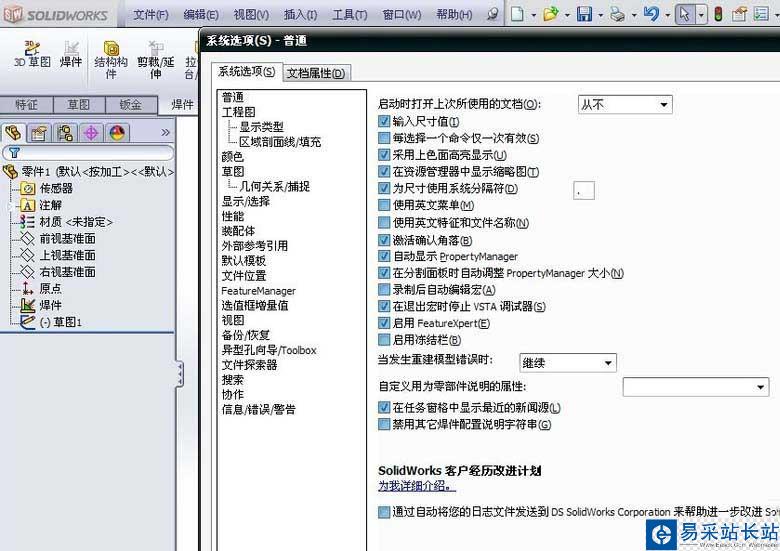The width and height of the screenshot is (780, 551).
Task: Open the DimXpertManager crosshair tab icon
Action: (x=91, y=133)
